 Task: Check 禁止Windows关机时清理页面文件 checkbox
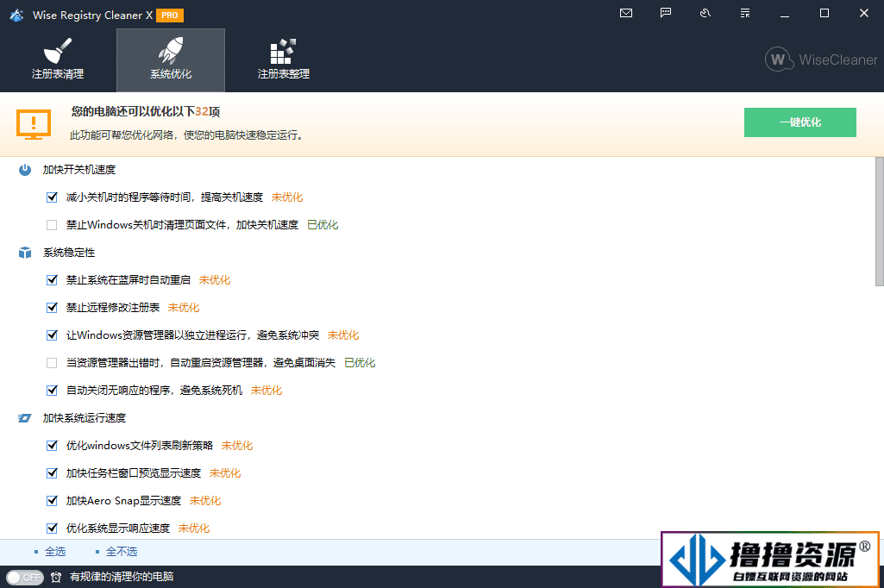52,225
